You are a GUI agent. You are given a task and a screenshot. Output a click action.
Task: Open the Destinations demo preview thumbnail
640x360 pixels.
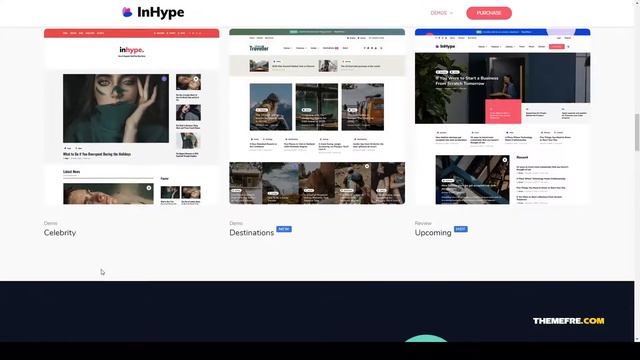(317, 116)
